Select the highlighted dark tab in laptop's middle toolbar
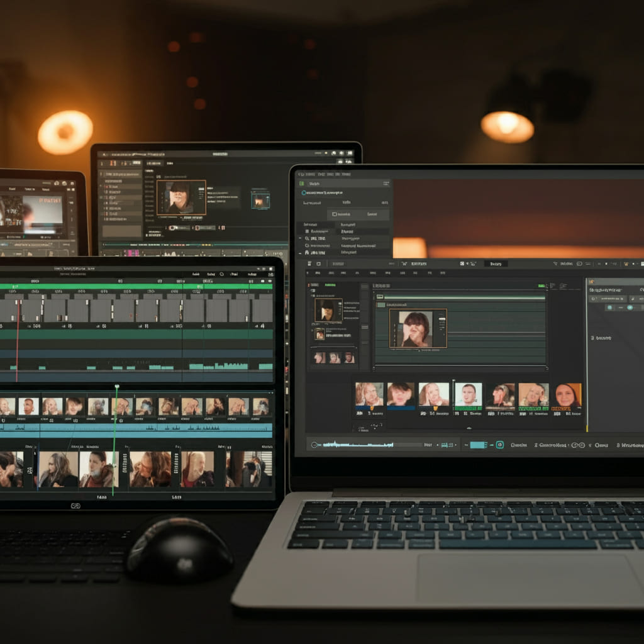Image resolution: width=644 pixels, height=644 pixels. [x=496, y=264]
